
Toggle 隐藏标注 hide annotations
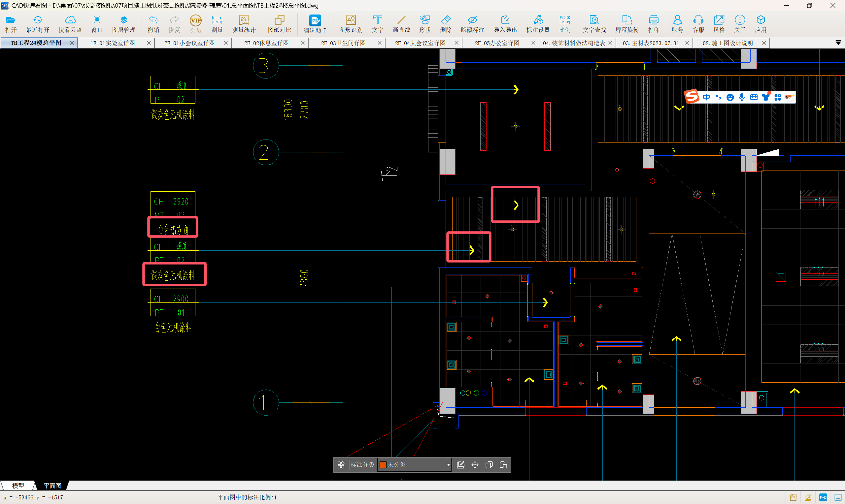tap(472, 24)
